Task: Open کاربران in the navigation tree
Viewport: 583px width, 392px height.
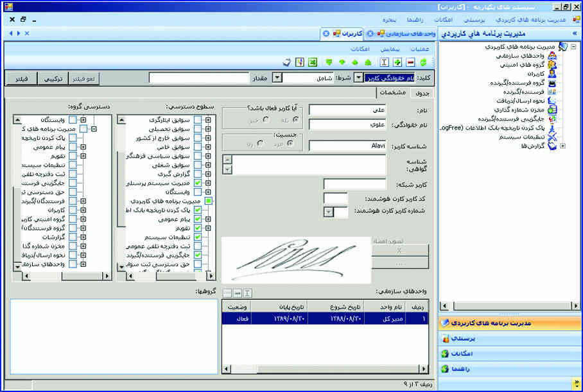Action: click(535, 74)
